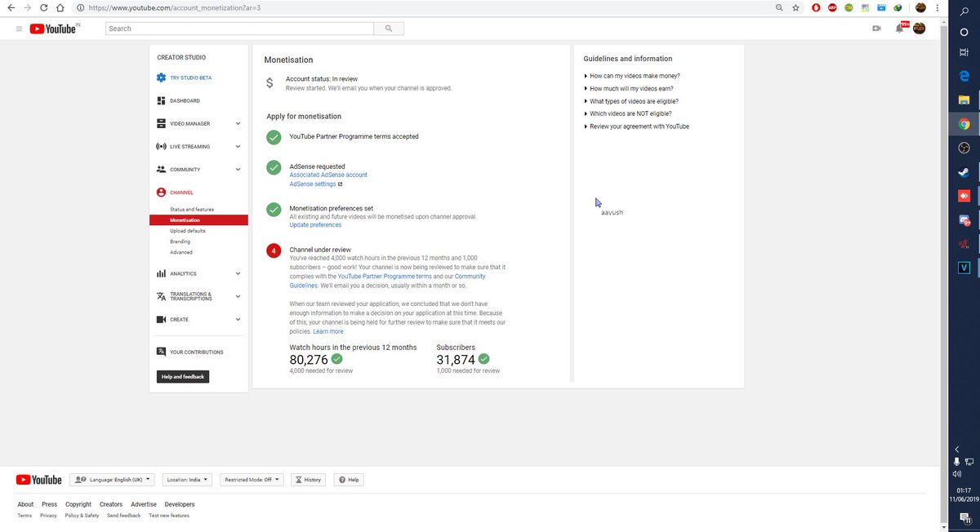Open Branding menu item
980x532 pixels.
tap(180, 242)
